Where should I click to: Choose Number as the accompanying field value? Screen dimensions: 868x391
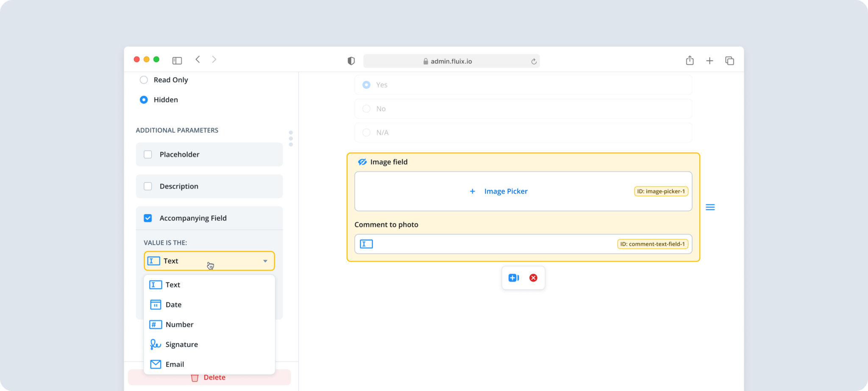(179, 324)
